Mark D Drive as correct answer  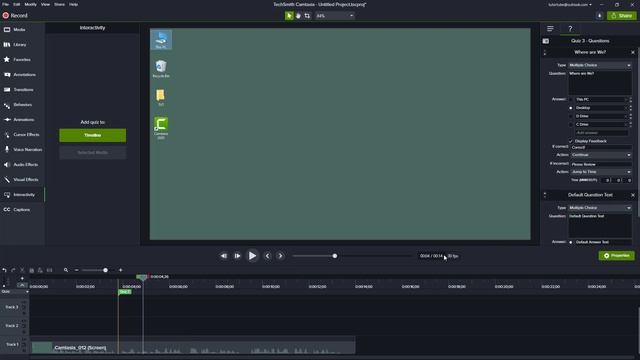pos(571,116)
